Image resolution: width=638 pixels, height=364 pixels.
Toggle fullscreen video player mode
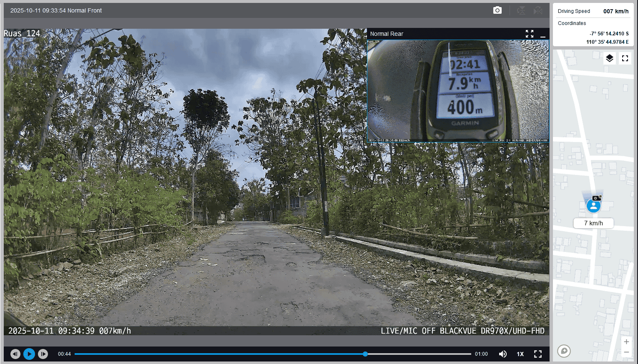(x=538, y=354)
